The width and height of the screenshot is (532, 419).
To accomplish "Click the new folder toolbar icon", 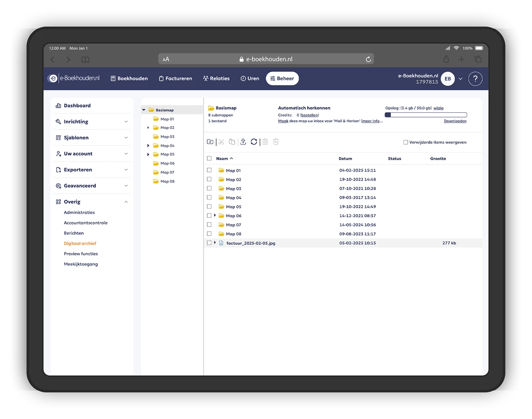I will (x=210, y=142).
